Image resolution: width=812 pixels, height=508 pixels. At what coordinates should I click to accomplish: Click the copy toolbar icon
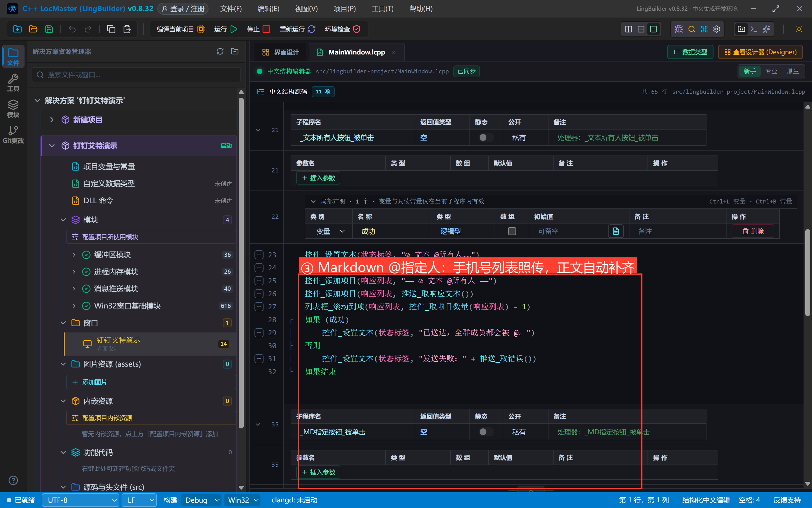tap(111, 29)
